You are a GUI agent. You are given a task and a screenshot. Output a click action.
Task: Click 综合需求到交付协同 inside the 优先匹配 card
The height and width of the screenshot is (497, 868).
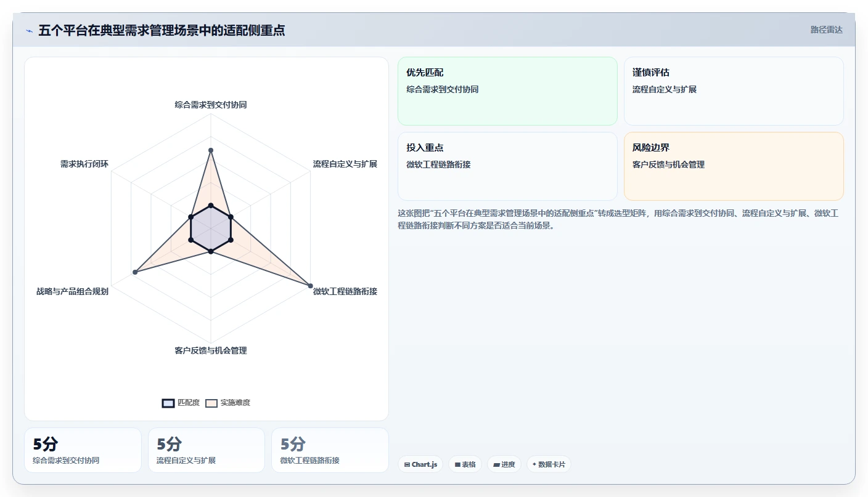442,89
